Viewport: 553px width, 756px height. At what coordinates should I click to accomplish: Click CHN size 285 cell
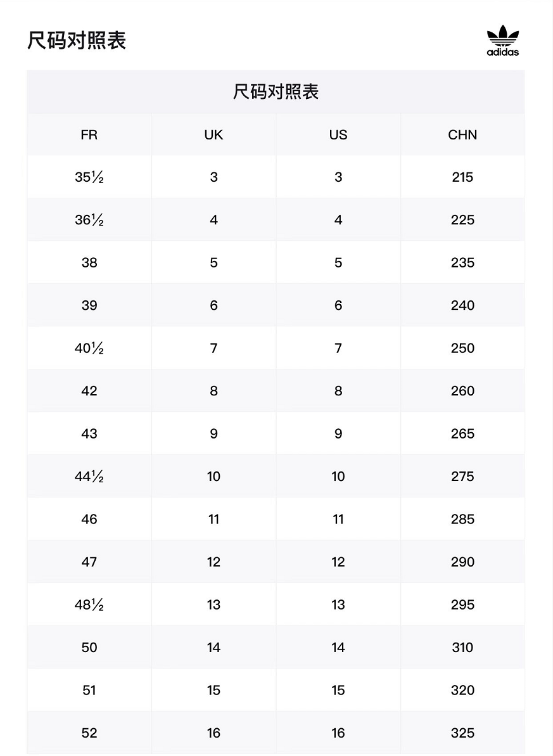[x=462, y=519]
